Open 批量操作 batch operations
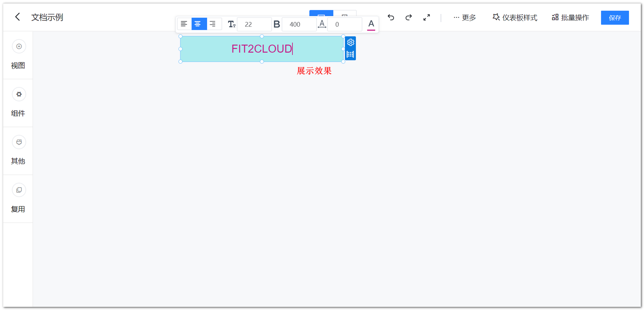This screenshot has height=310, width=644. (570, 17)
